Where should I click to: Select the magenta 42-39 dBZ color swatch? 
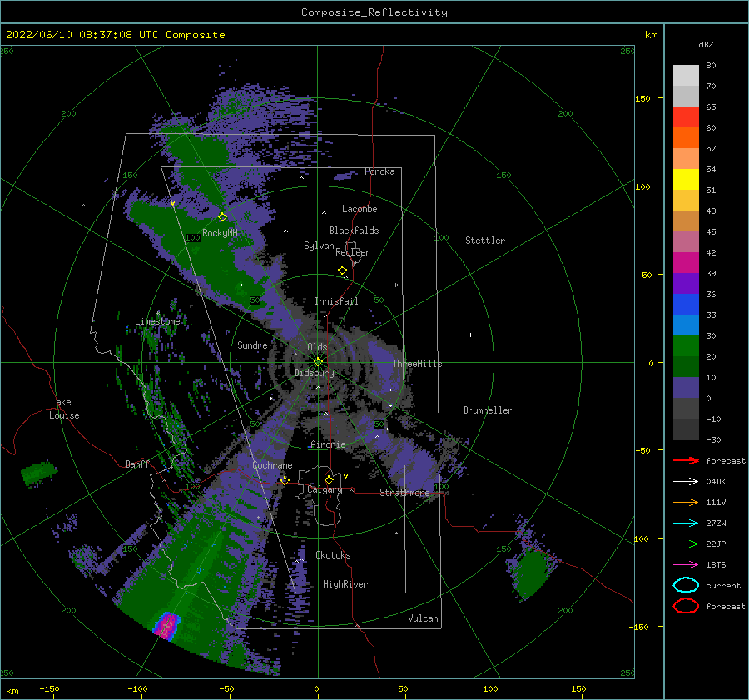tap(686, 263)
